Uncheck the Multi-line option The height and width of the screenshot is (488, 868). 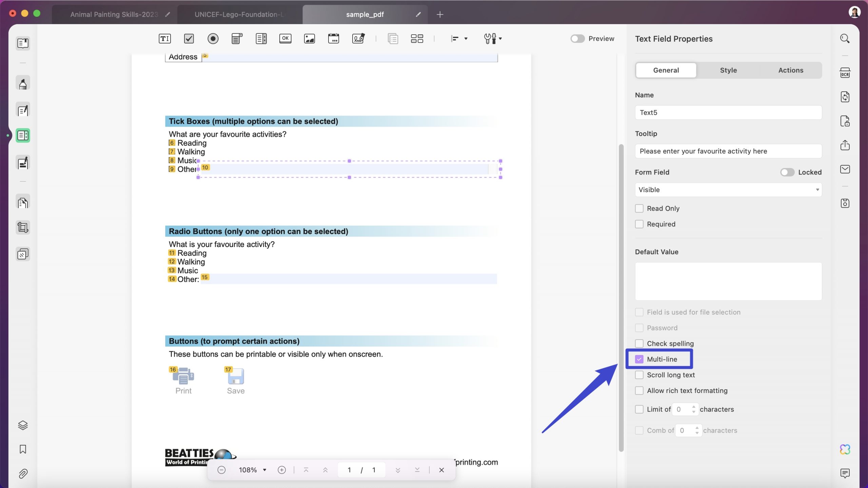[x=639, y=359]
